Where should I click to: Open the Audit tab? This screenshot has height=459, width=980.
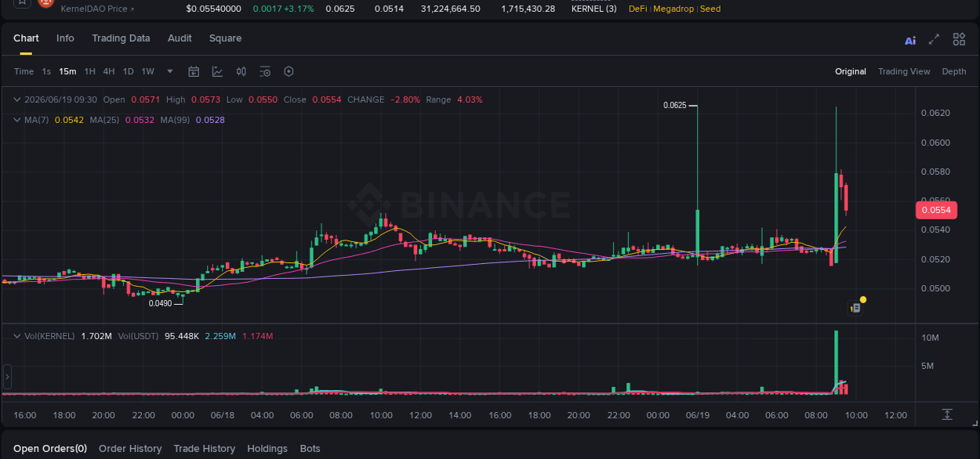click(180, 38)
